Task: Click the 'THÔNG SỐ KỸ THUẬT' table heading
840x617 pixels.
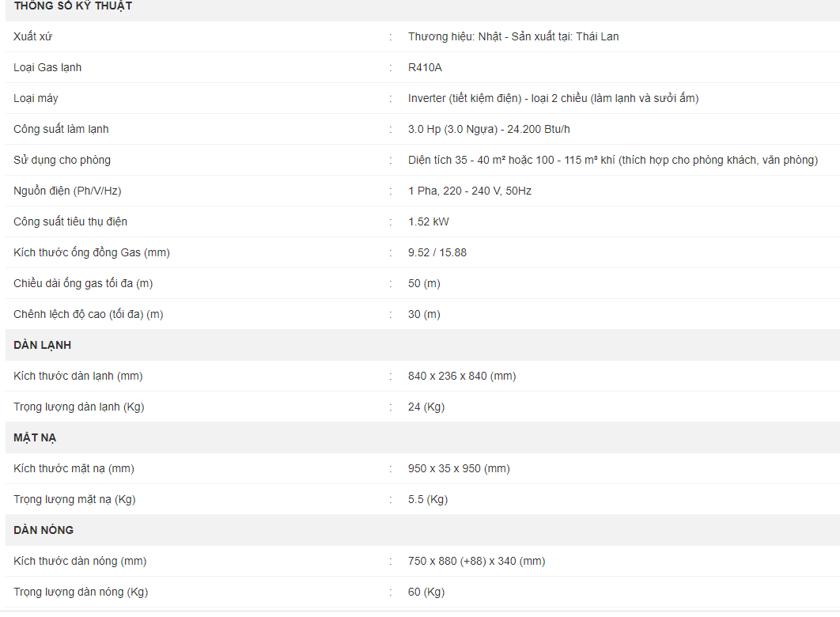Action: point(73,6)
